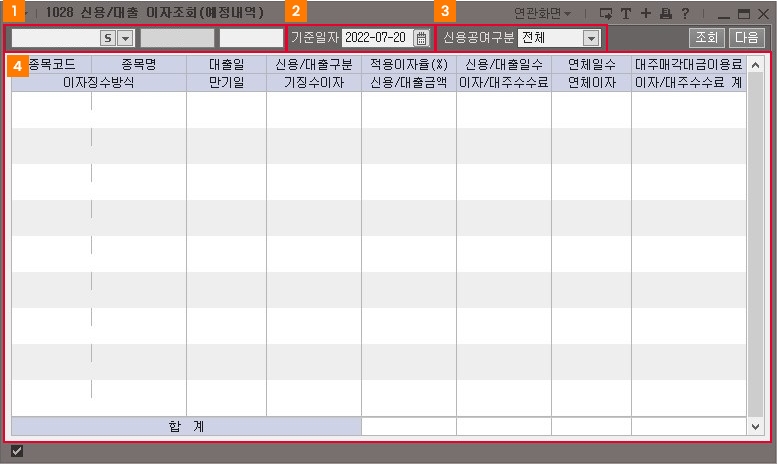This screenshot has height=464, width=777.
Task: Click the 이자/대주수수료 계 column header
Action: 689,82
